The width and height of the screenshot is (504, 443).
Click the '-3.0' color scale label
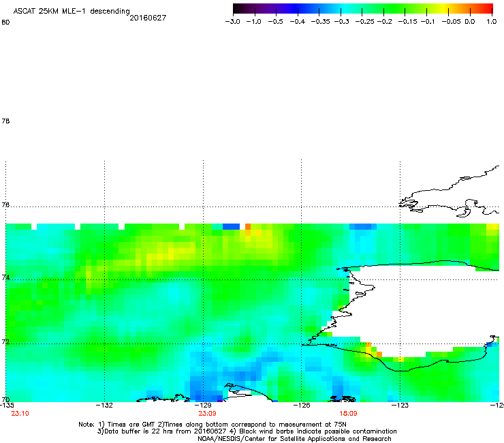[232, 22]
